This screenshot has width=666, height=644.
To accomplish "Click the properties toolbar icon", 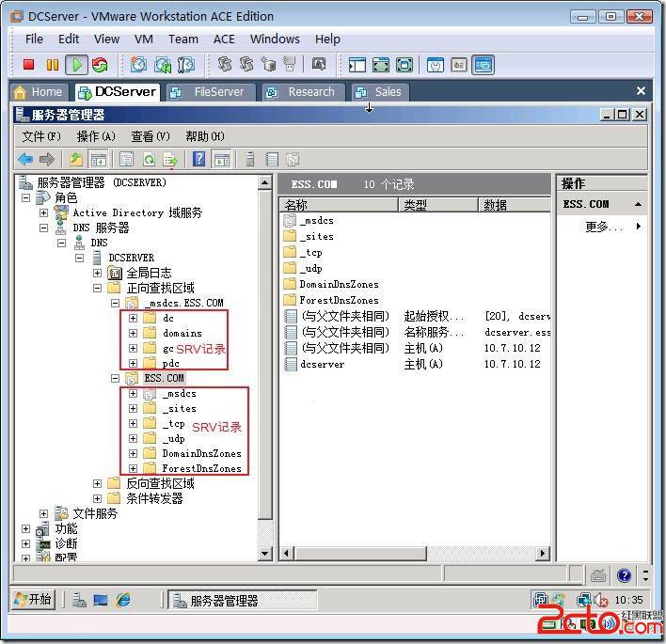I will [127, 159].
